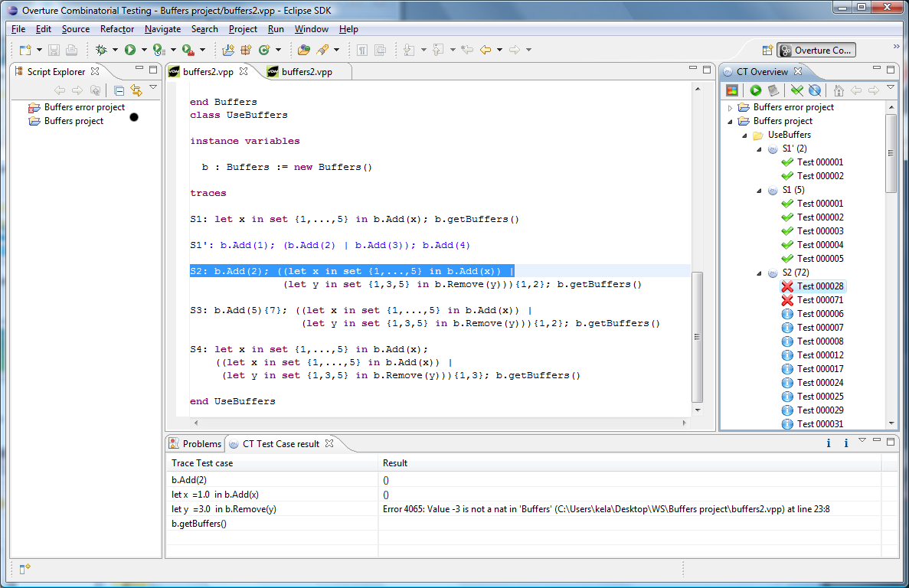Switch to the Problems tab
The height and width of the screenshot is (588, 909).
tap(195, 444)
